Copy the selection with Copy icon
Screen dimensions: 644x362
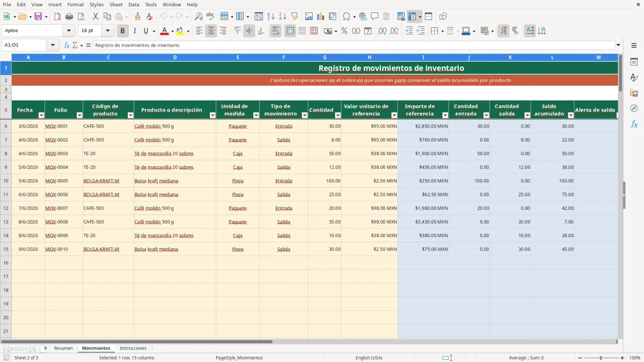tap(107, 17)
